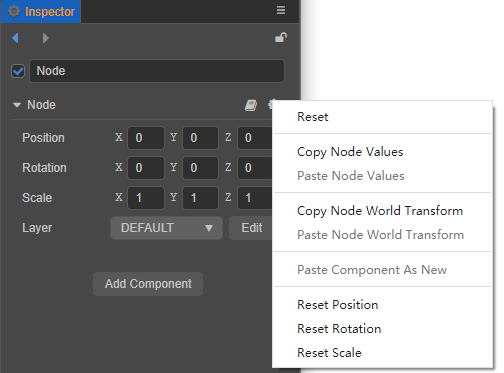Click the Position property label

point(43,138)
